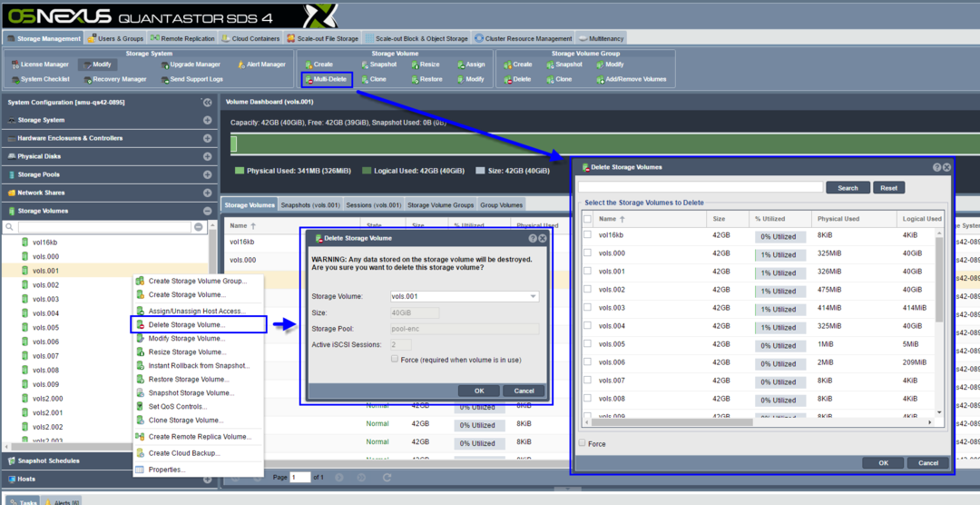
Task: Enable Force (required when volume is in use)
Action: [x=395, y=359]
